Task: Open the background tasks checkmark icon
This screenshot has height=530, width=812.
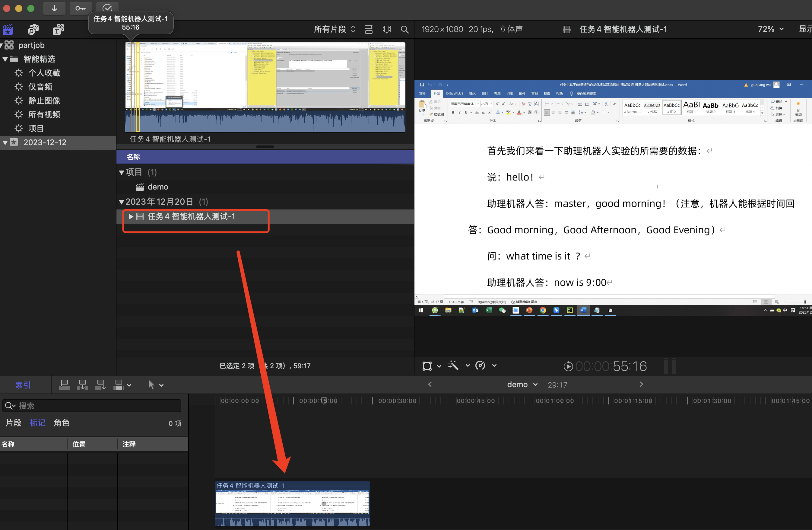Action: point(107,8)
